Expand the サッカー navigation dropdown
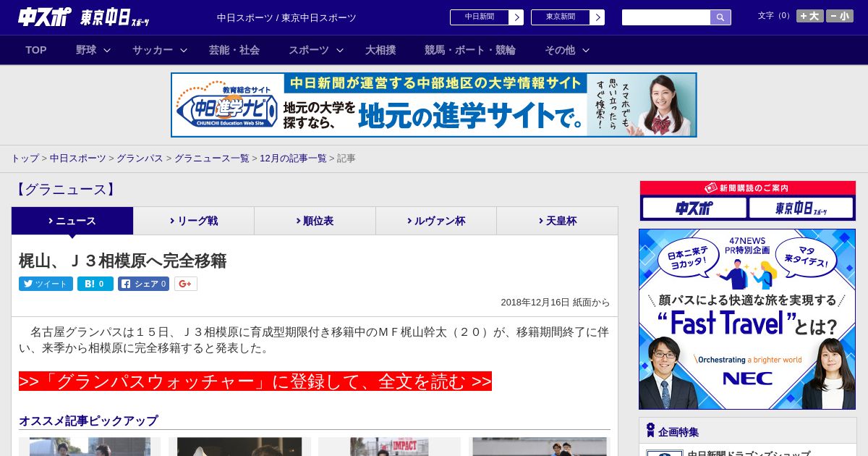The width and height of the screenshot is (868, 456). click(x=160, y=50)
